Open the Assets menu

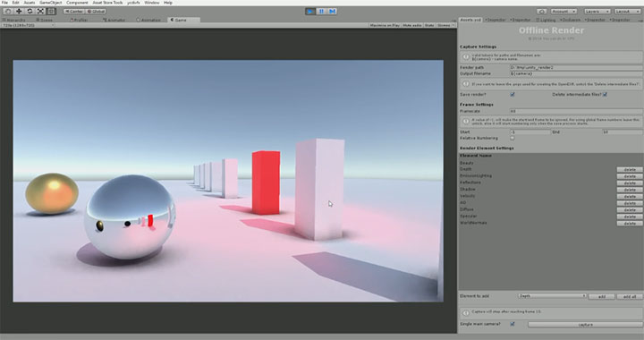click(x=30, y=3)
